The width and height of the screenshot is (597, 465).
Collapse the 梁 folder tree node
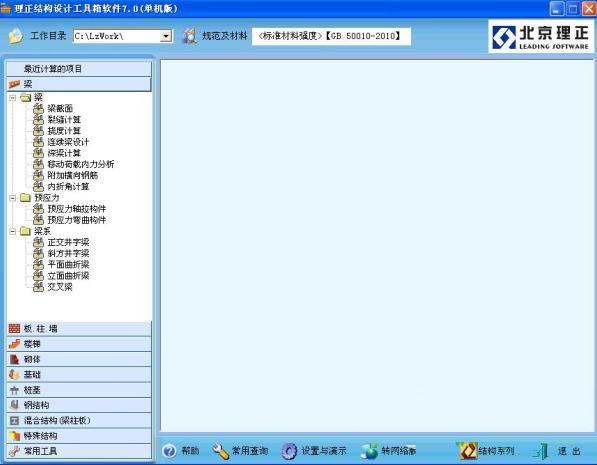13,97
